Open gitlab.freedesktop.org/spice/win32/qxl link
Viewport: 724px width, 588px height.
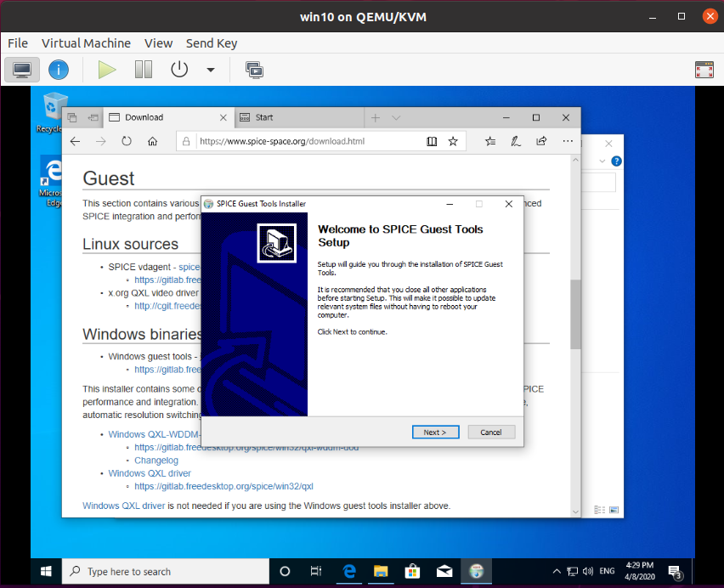(224, 486)
